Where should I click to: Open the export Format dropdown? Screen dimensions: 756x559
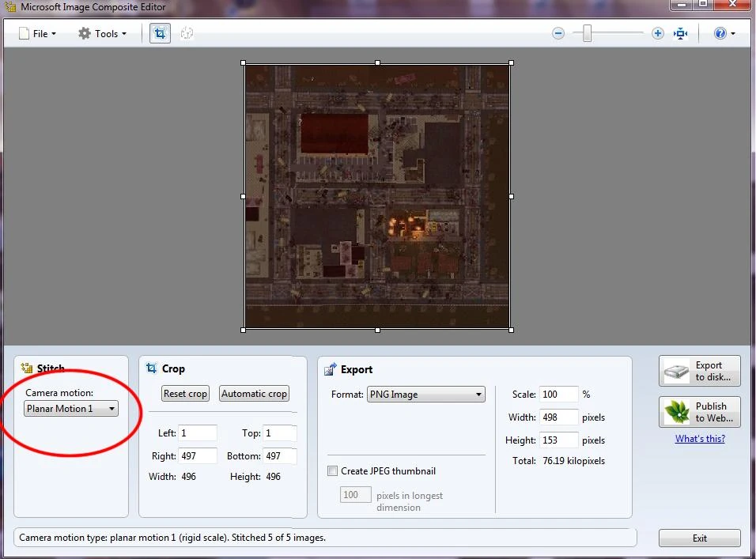[x=478, y=394]
